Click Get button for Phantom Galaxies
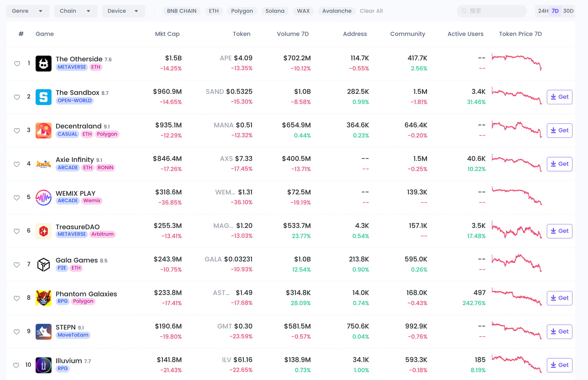Viewport: 588px width, 380px height. pos(559,298)
